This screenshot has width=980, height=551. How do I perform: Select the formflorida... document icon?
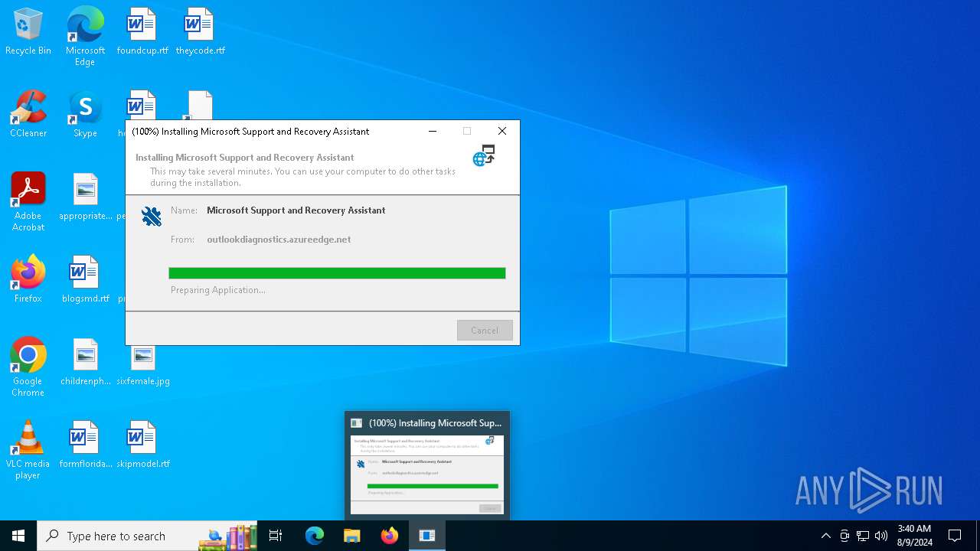point(86,445)
